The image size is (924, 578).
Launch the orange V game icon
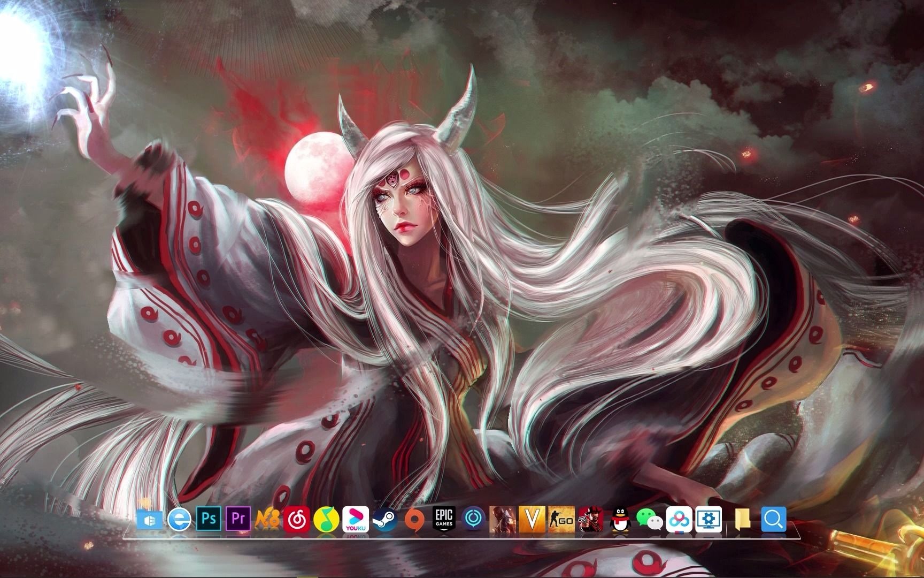[532, 519]
